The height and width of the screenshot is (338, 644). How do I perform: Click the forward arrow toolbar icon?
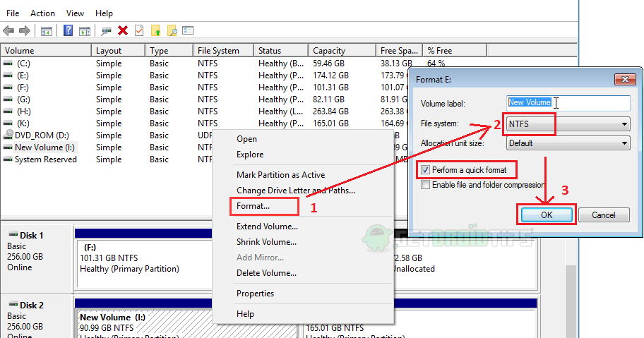[25, 30]
